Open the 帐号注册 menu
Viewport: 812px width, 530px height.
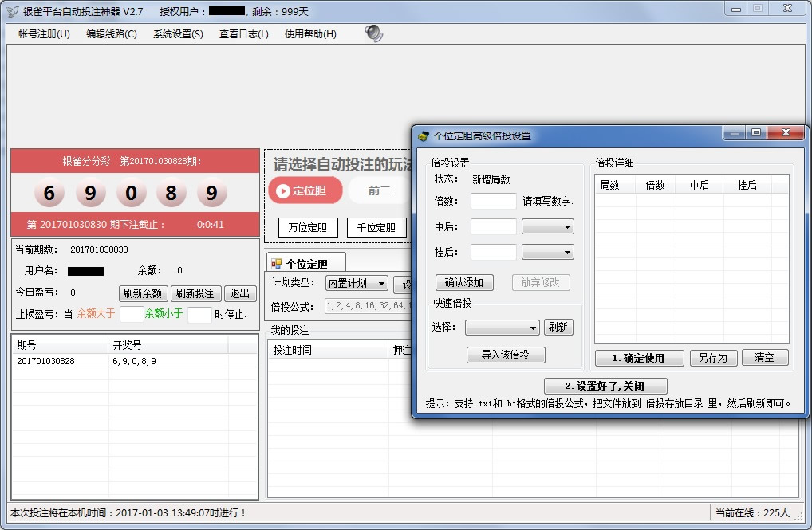pos(44,34)
